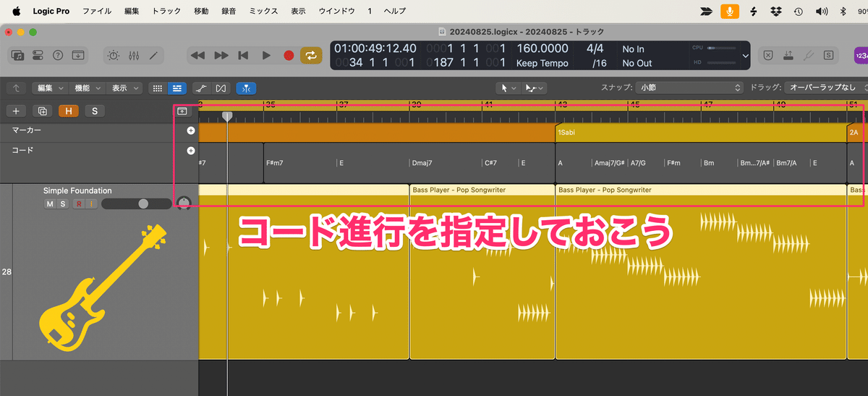Toggle the Solo S control-bar button
The width and height of the screenshot is (868, 396).
(828, 55)
